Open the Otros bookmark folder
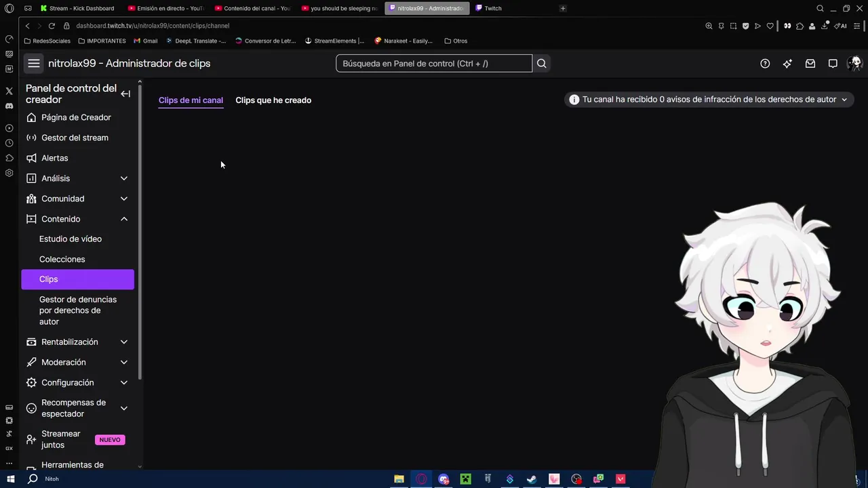 (456, 41)
